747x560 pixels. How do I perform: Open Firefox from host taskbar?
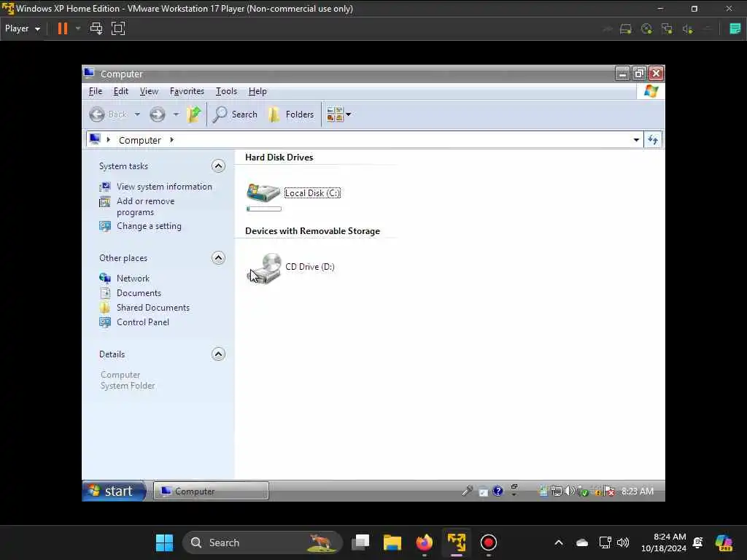[424, 542]
